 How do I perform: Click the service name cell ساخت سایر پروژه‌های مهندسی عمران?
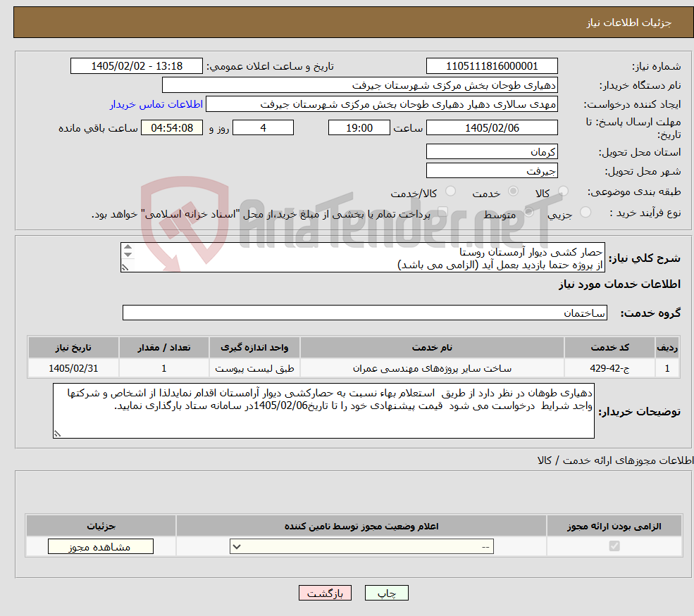tap(432, 368)
